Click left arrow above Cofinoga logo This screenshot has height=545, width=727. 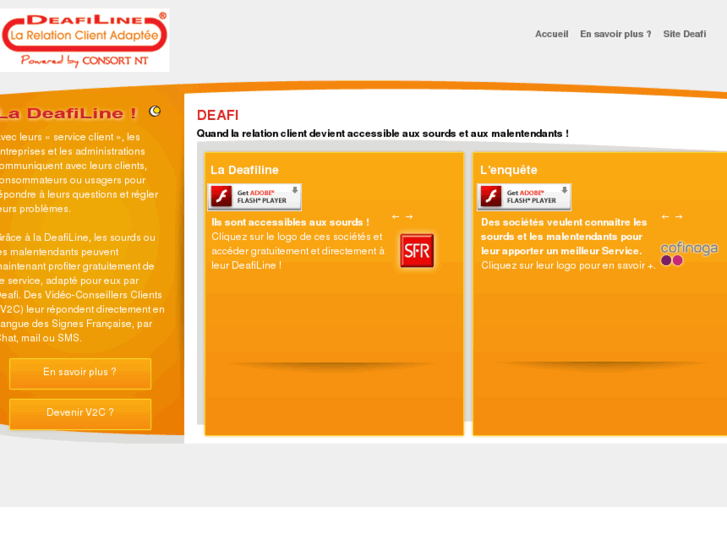tap(665, 217)
